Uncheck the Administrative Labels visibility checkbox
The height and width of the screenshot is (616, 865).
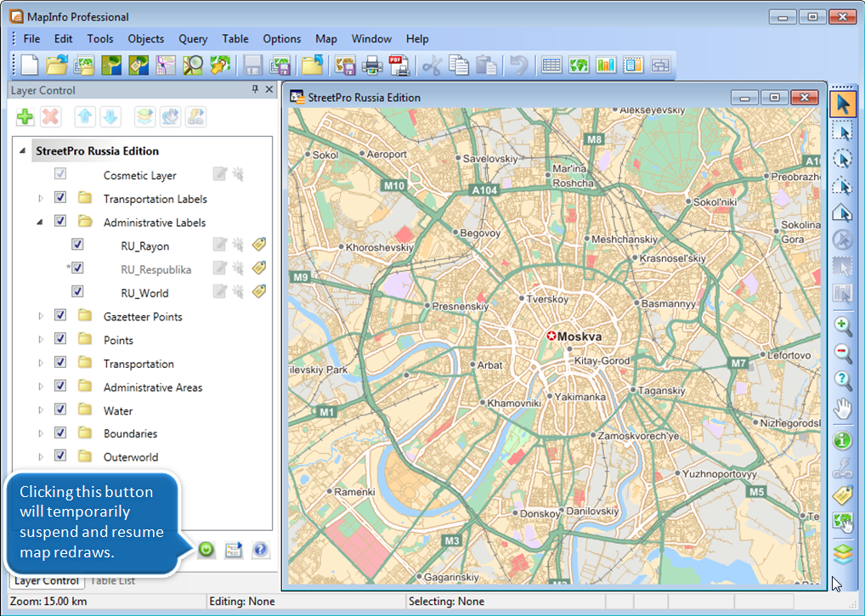coord(60,221)
